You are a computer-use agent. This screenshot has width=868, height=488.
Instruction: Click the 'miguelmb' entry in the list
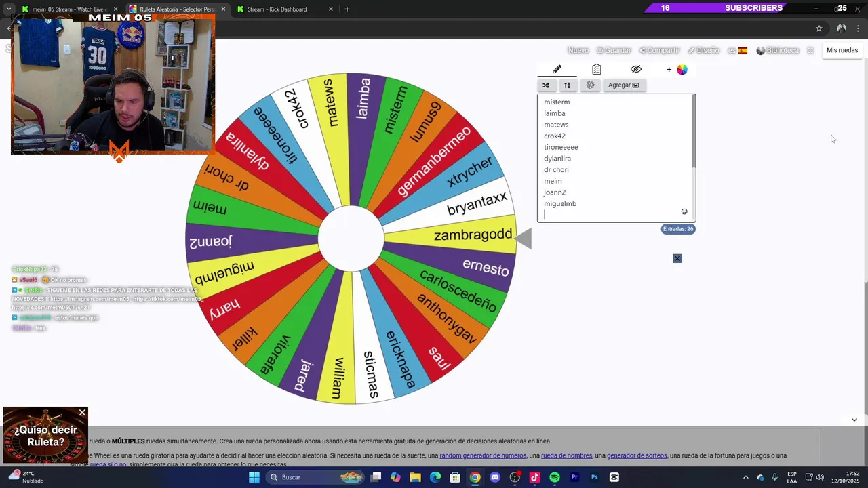560,203
